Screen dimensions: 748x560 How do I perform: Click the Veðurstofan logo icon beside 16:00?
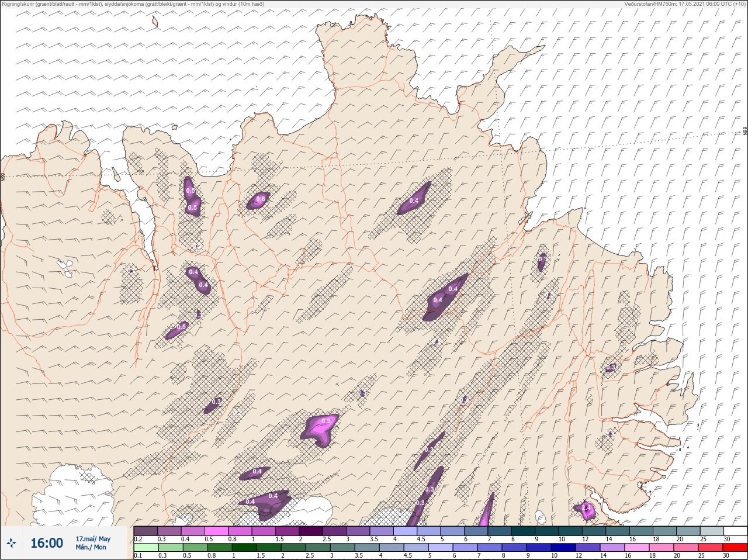coord(11,543)
